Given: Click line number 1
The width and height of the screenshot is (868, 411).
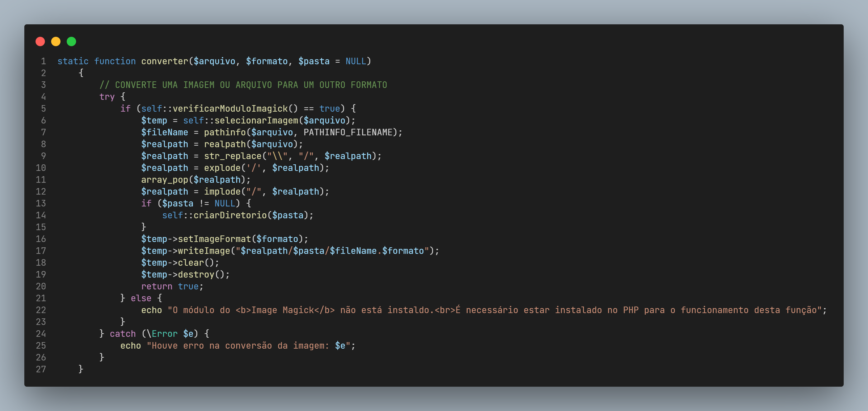Looking at the screenshot, I should coord(43,61).
